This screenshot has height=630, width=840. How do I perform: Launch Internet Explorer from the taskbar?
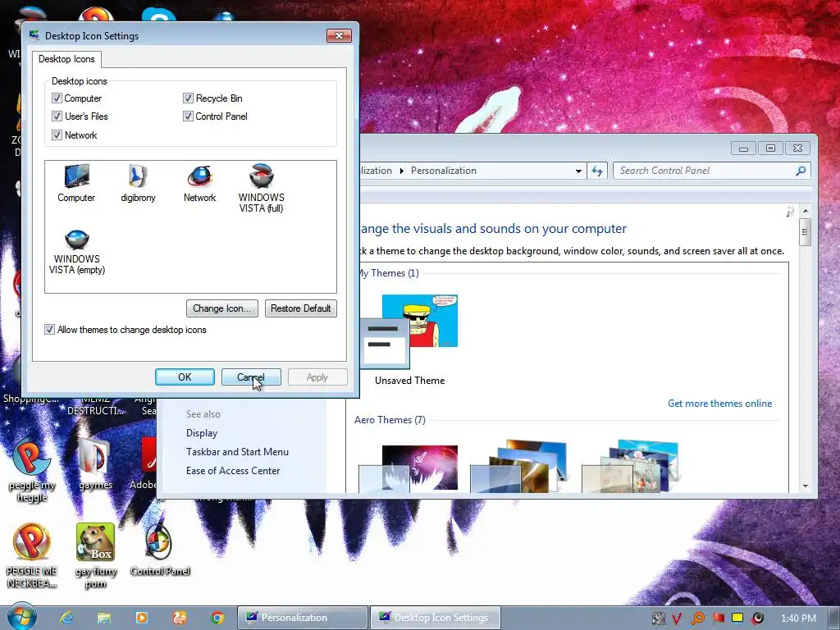[x=66, y=618]
